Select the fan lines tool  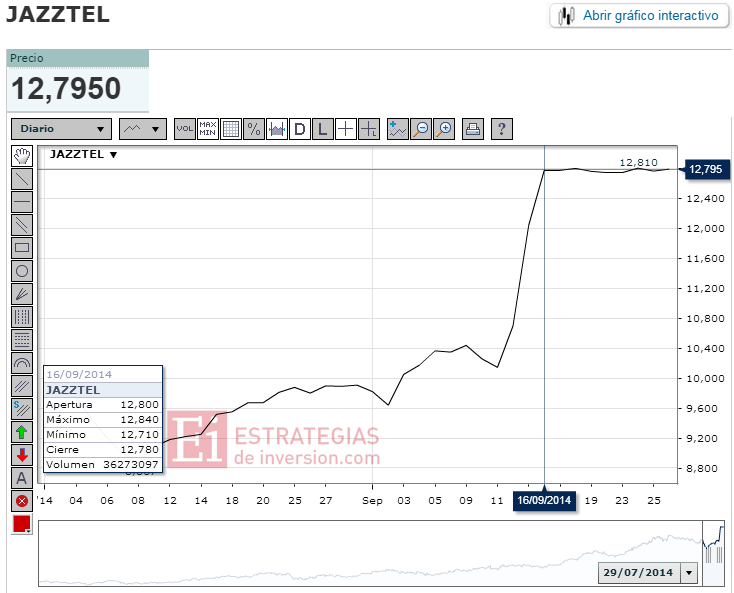22,294
